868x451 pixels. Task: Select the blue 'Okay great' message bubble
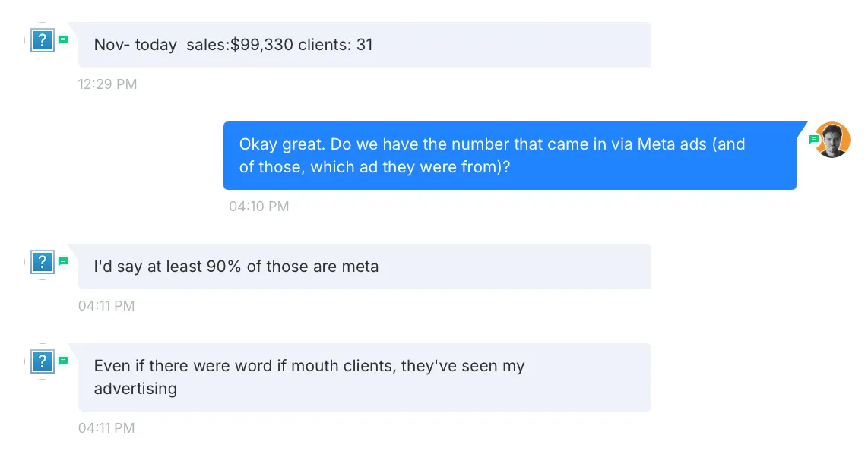coord(509,156)
